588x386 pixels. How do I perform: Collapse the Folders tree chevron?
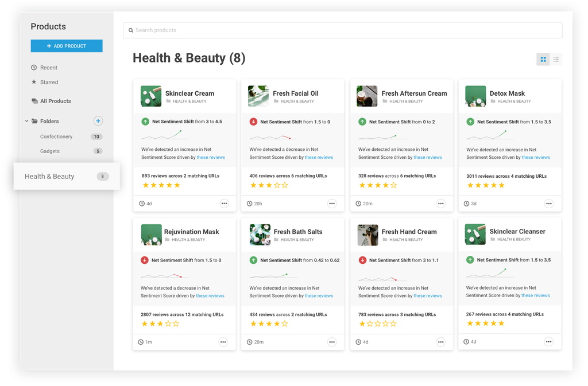click(26, 121)
